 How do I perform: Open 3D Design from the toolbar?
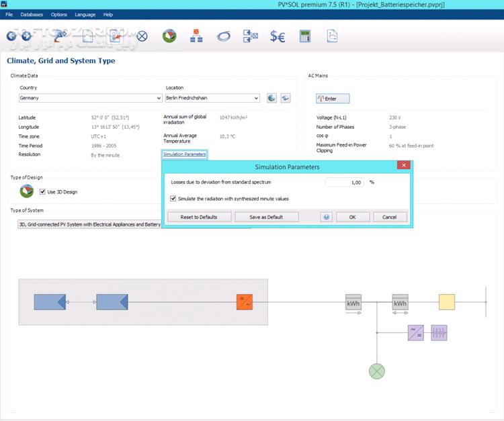(x=169, y=36)
